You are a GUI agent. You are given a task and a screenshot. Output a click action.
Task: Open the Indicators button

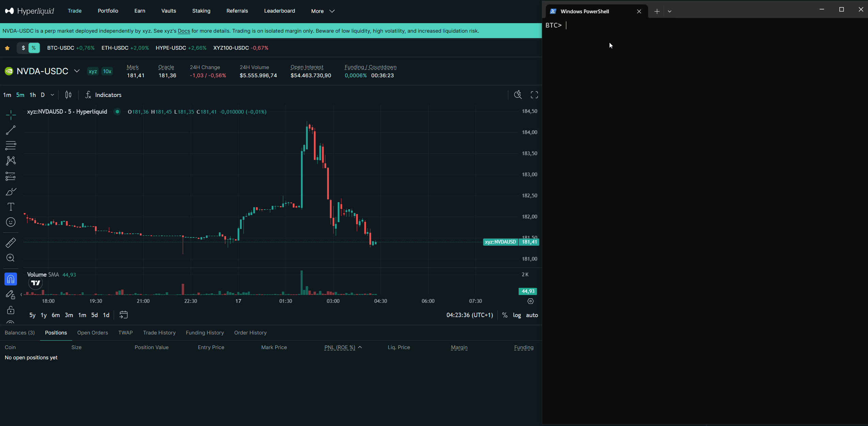tap(103, 95)
